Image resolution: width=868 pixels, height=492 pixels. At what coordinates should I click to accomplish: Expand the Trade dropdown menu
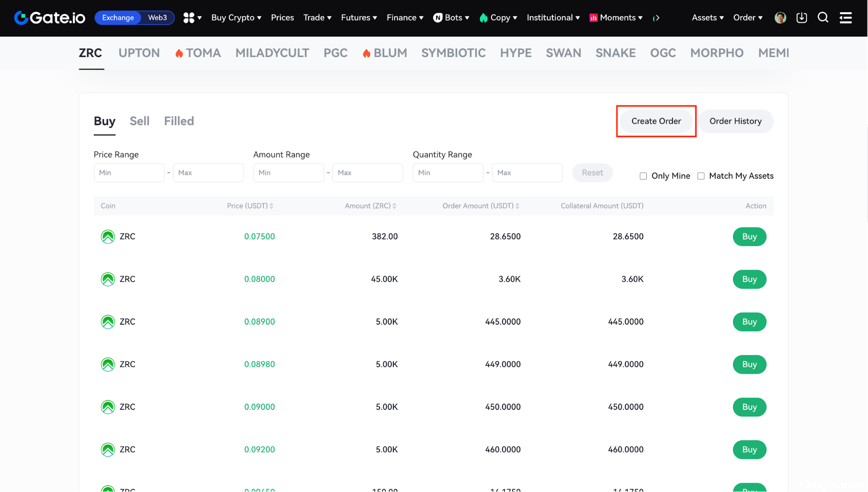click(317, 18)
